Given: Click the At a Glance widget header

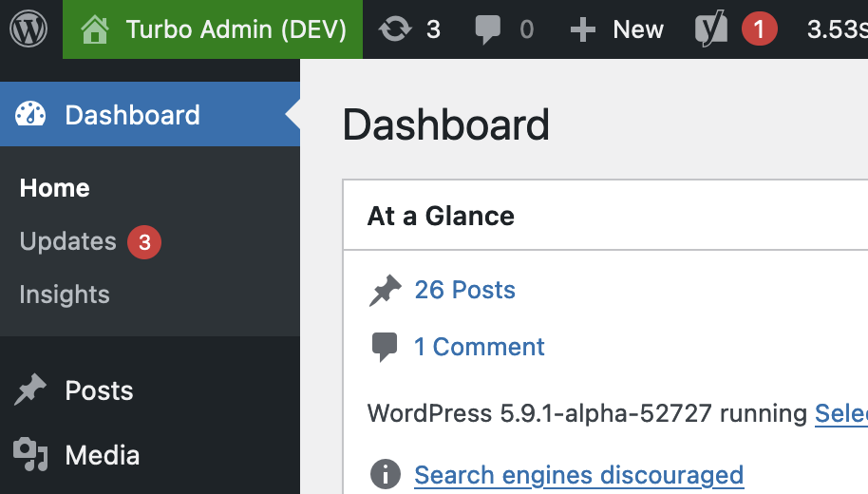Looking at the screenshot, I should point(441,216).
